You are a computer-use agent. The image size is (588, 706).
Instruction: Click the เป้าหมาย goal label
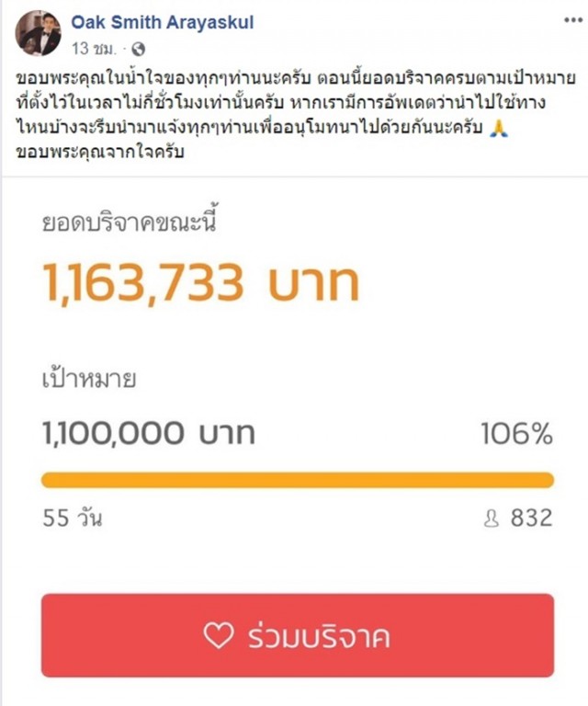(x=89, y=379)
